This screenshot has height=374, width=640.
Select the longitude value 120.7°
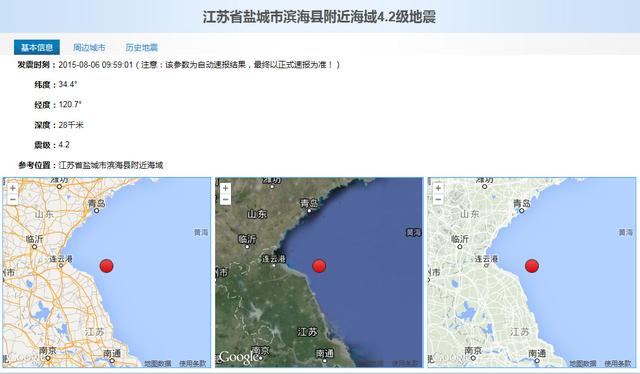click(70, 105)
